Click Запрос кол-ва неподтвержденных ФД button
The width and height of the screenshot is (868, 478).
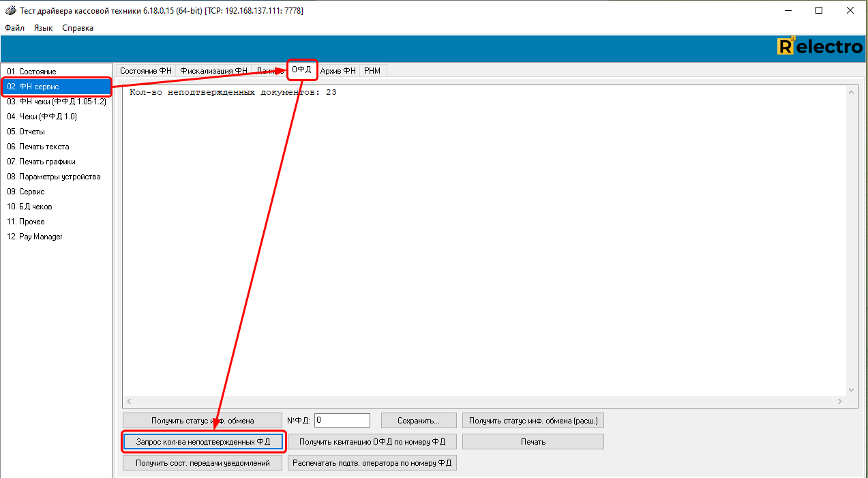point(203,442)
